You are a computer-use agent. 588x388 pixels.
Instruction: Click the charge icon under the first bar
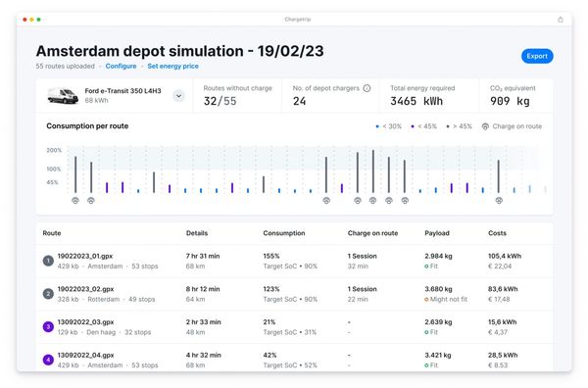tap(75, 201)
